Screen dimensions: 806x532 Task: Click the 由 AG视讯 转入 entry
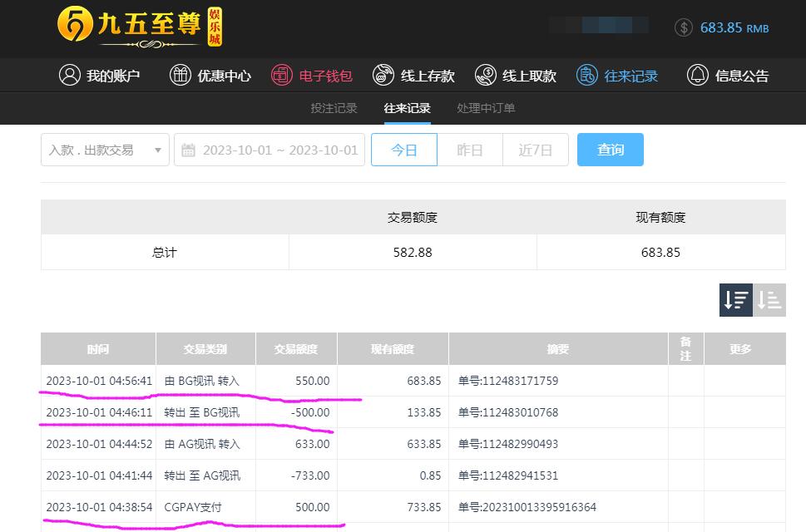(202, 444)
